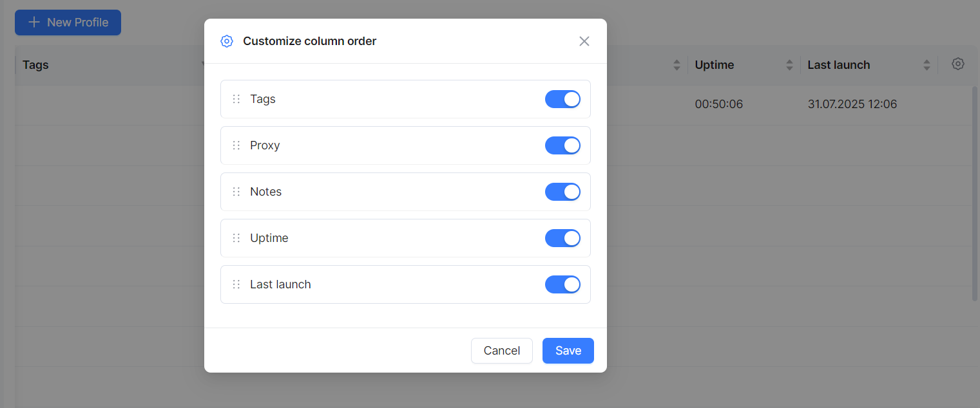Click the gear icon beside dialog title

pos(227,41)
